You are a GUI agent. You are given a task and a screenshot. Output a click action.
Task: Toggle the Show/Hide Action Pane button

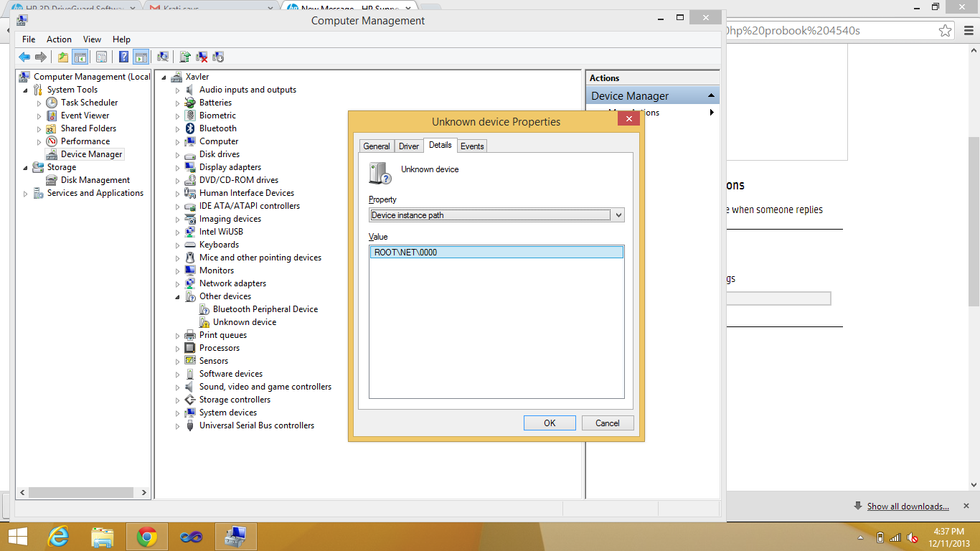[141, 57]
